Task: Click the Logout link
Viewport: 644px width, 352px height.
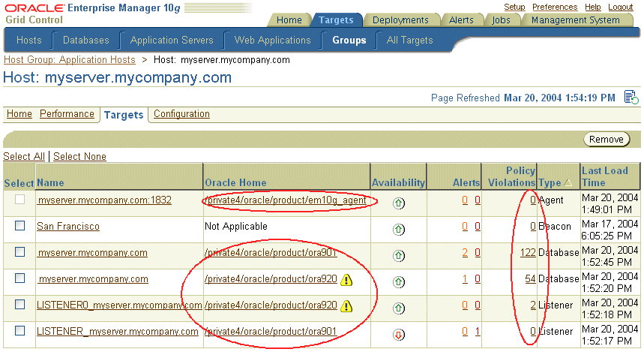Action: click(x=620, y=7)
